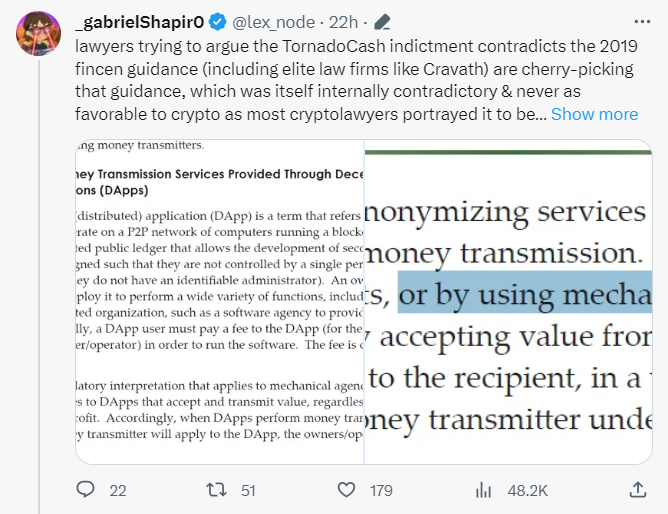668x514 pixels.
Task: Expand the tweet text with Show more
Action: click(x=594, y=114)
